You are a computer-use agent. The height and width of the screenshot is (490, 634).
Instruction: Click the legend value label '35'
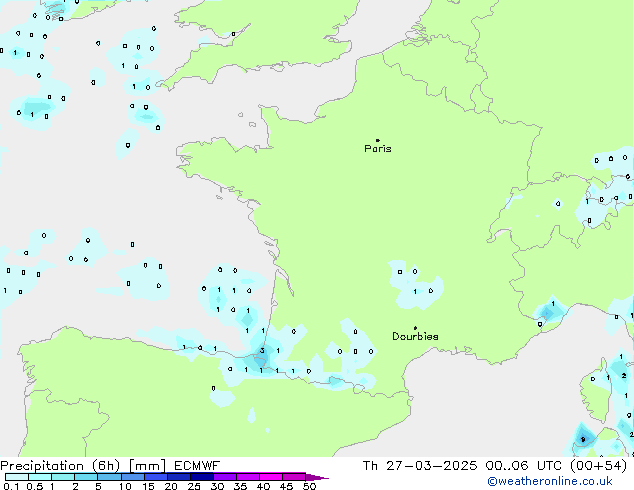240,486
